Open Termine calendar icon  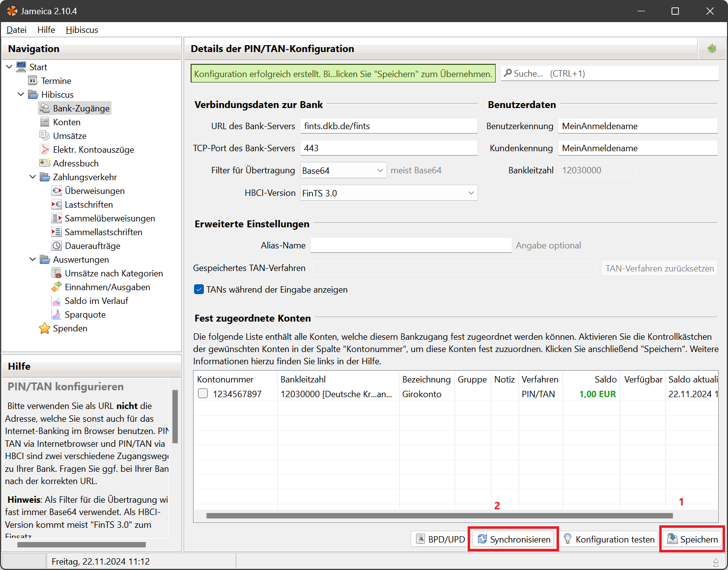33,81
